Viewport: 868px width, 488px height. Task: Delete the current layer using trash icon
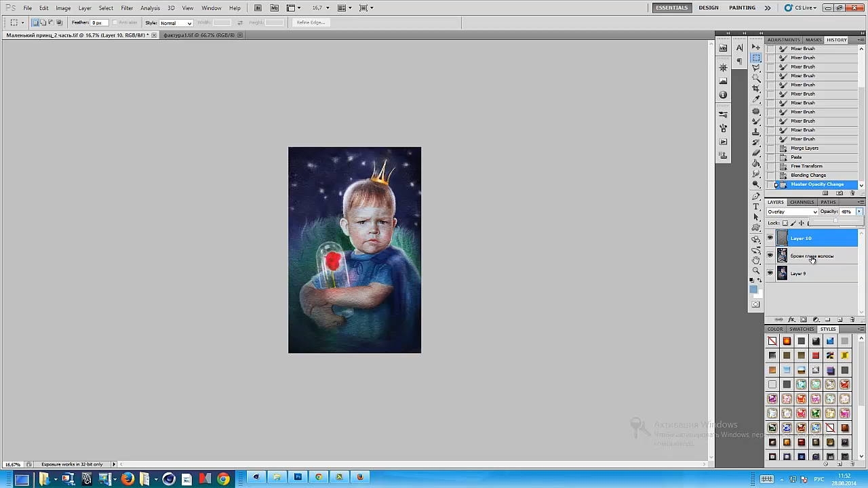[852, 320]
